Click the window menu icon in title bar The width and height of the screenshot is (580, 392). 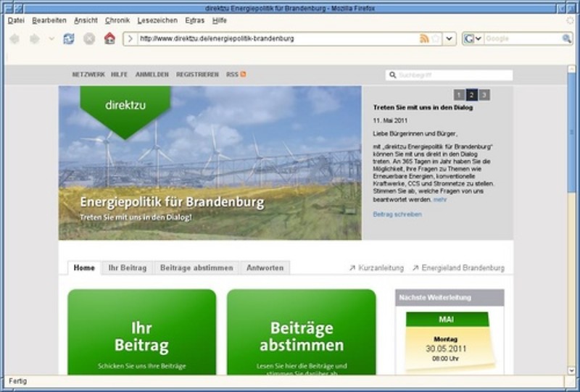click(x=9, y=8)
